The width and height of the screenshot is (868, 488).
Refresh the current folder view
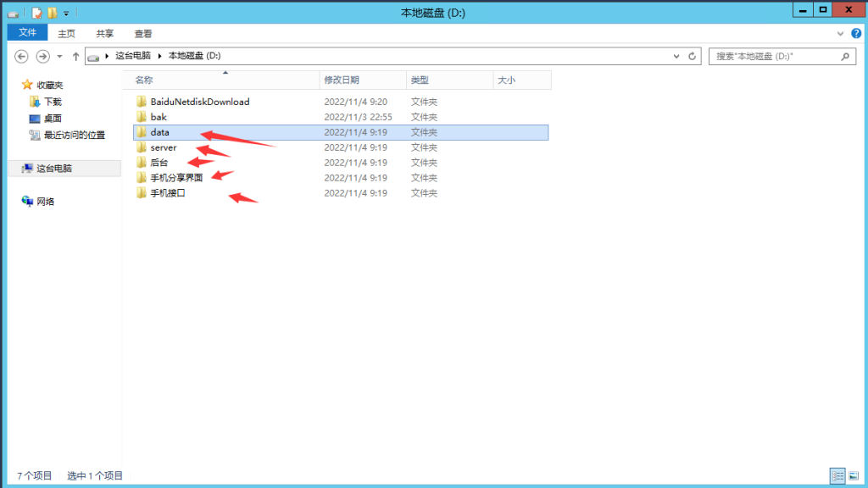click(693, 56)
